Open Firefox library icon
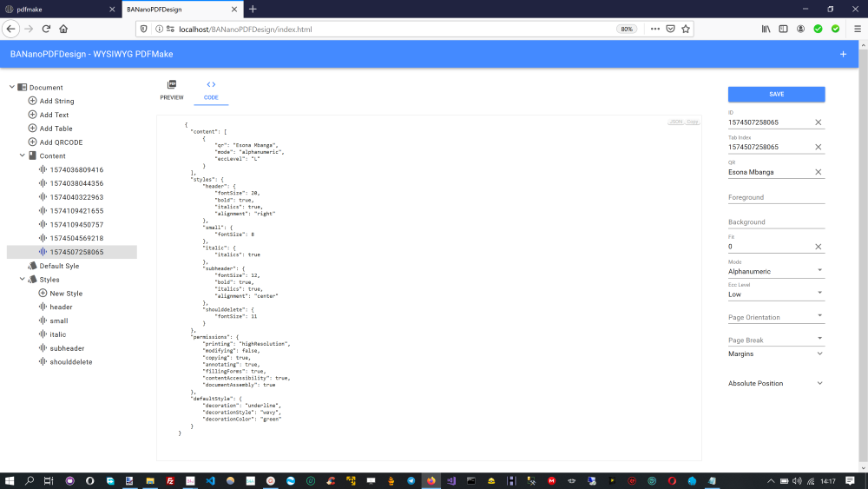 766,29
